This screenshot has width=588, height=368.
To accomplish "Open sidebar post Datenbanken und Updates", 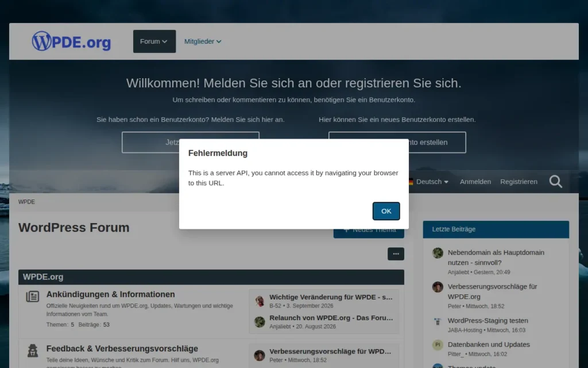I will tap(489, 344).
